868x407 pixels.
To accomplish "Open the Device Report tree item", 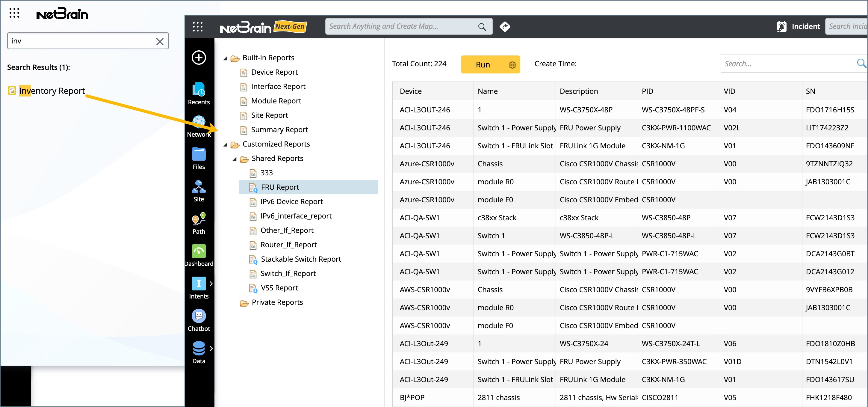I will (x=274, y=72).
